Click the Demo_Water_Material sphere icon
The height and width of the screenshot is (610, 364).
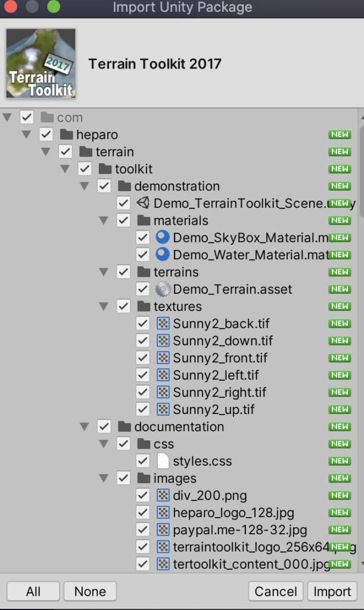tap(163, 255)
